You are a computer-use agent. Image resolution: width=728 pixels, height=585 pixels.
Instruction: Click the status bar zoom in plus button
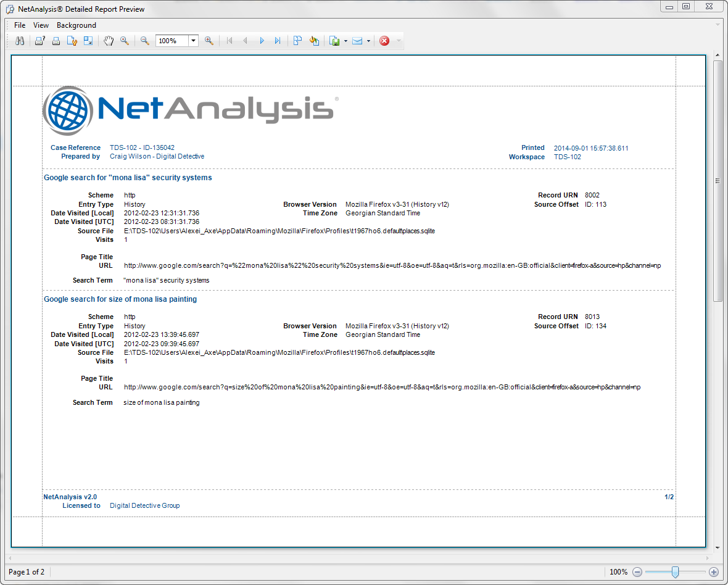pos(714,572)
